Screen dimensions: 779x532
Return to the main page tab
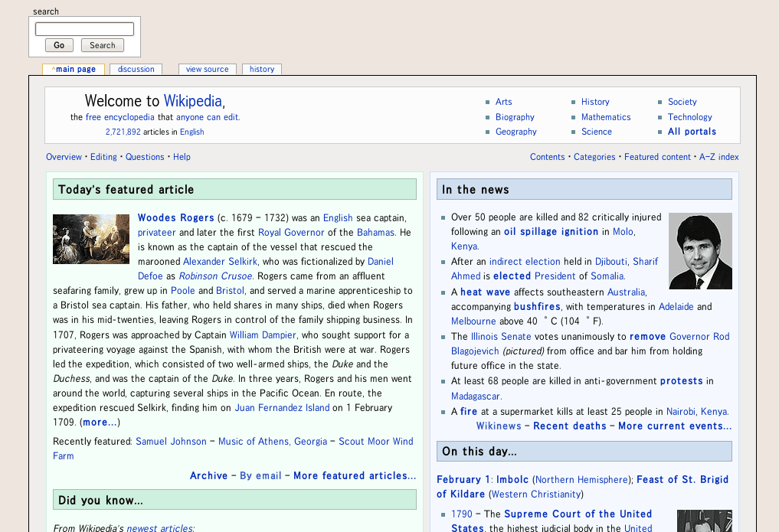pyautogui.click(x=74, y=69)
